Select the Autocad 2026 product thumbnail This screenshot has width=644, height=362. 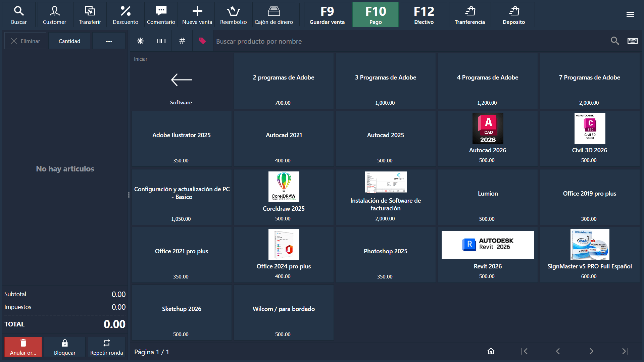pos(488,128)
